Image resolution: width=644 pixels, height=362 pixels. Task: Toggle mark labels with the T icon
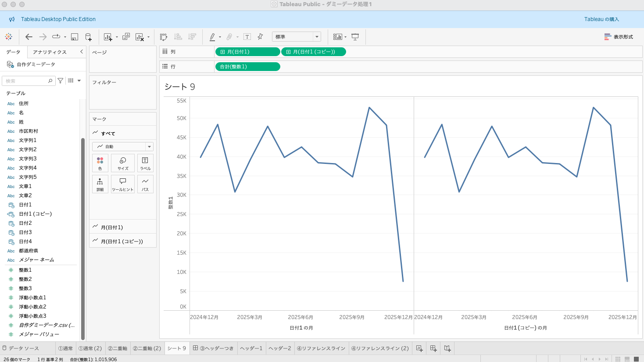(x=247, y=37)
